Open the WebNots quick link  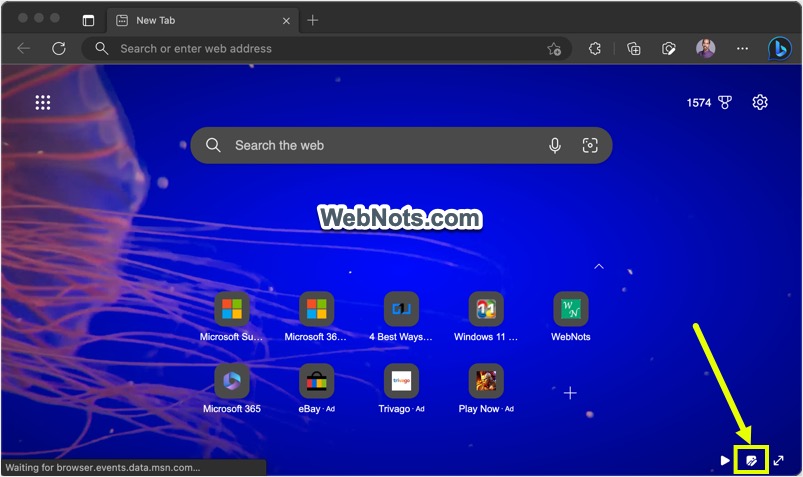pyautogui.click(x=571, y=310)
